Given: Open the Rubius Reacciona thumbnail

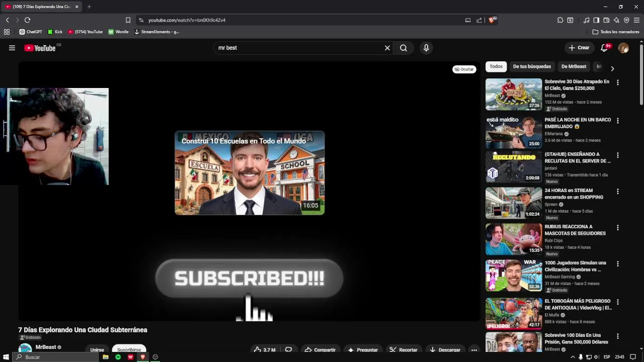Looking at the screenshot, I should tap(514, 239).
